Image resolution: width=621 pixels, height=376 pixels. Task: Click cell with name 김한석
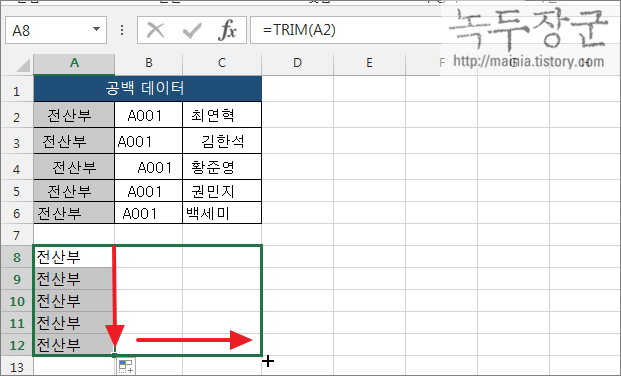tap(222, 141)
